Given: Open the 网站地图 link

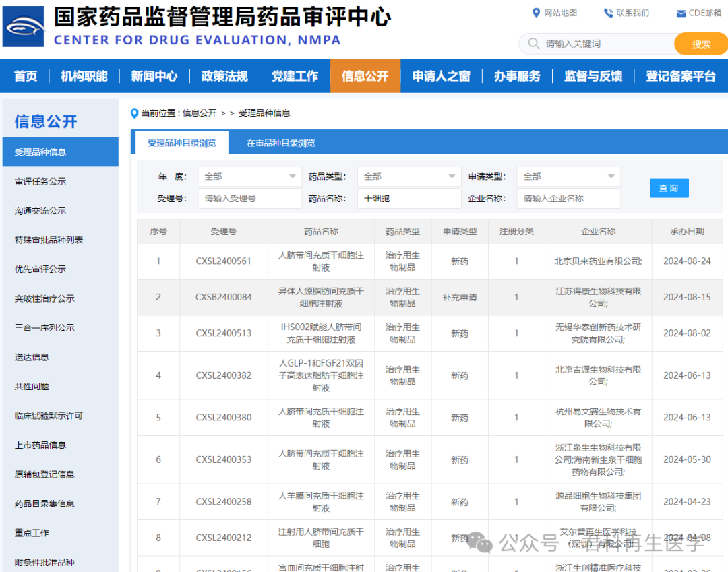Looking at the screenshot, I should click(x=560, y=13).
